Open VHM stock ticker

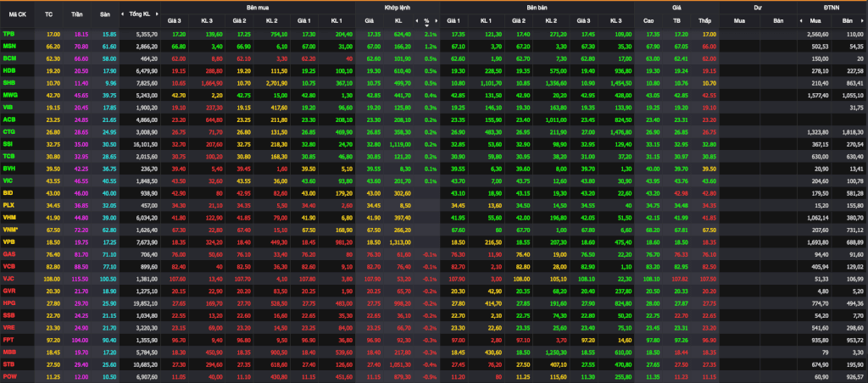pyautogui.click(x=8, y=216)
